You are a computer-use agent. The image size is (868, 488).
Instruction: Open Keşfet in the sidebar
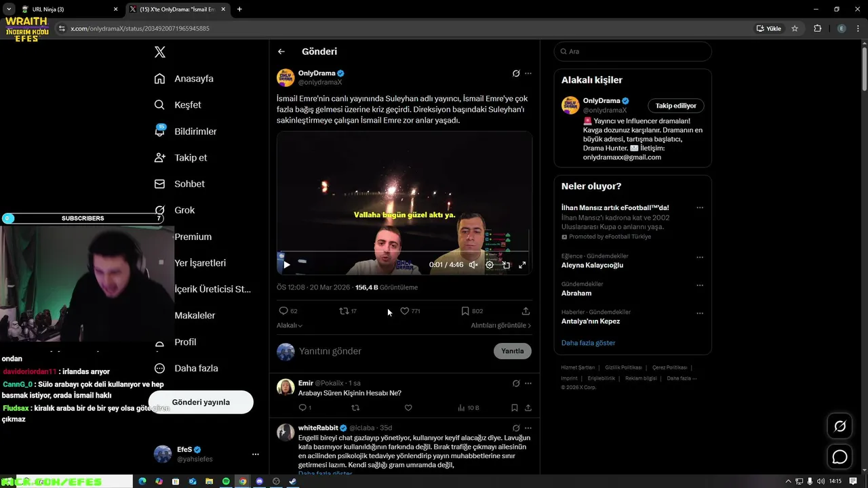(178, 105)
